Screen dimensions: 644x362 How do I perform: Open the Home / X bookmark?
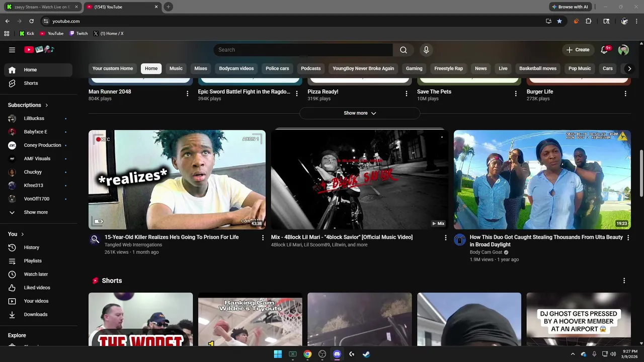[x=108, y=34]
